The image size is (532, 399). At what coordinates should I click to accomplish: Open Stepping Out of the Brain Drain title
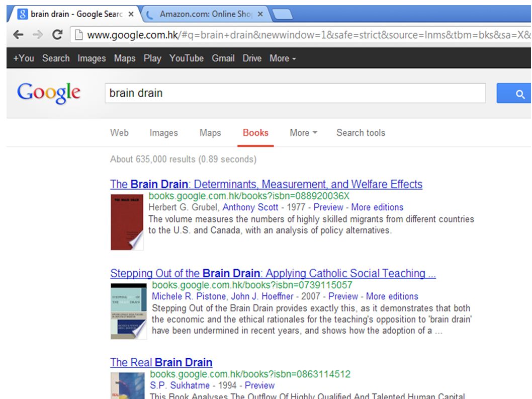tap(273, 273)
